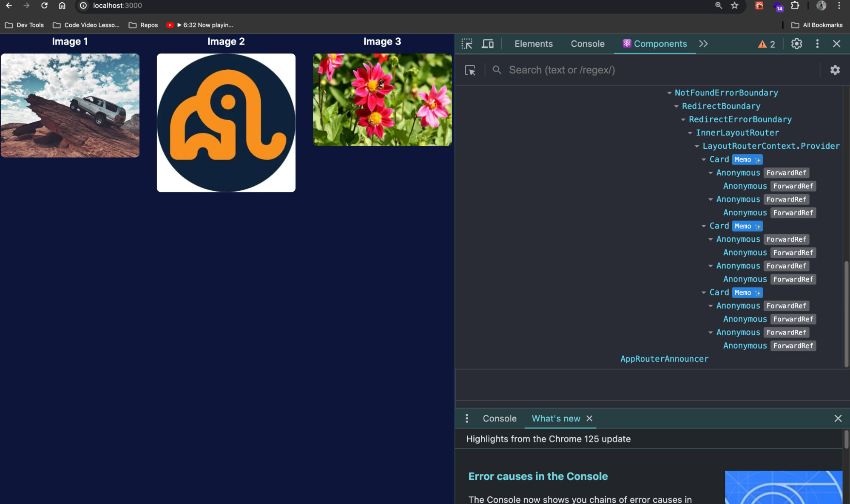Collapse the NotFoundErrorBoundary node
Viewport: 850px width, 504px height.
669,93
